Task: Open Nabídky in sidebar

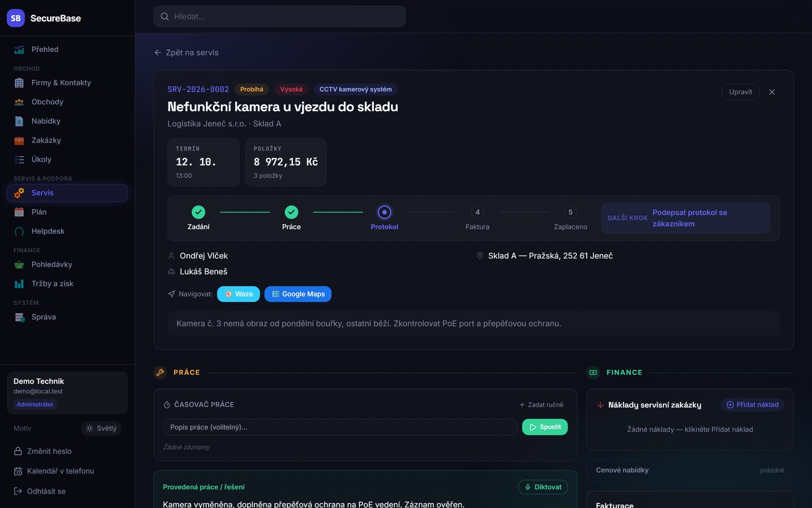Action: pos(67,121)
